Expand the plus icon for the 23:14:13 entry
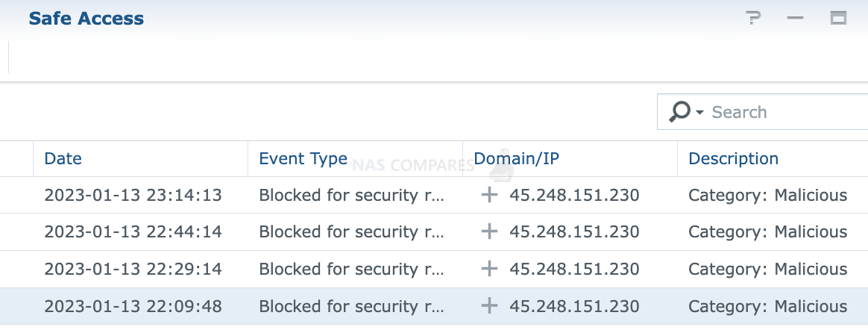Screen dimensions: 868x330 point(489,195)
